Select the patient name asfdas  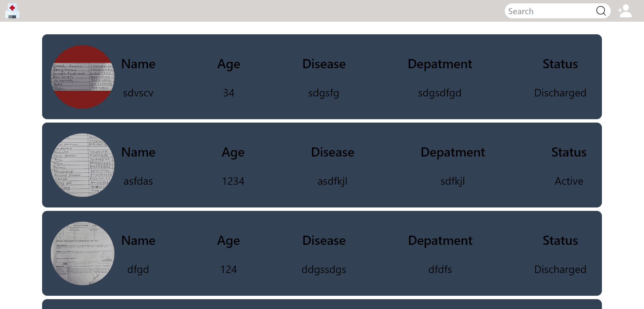[x=138, y=181]
